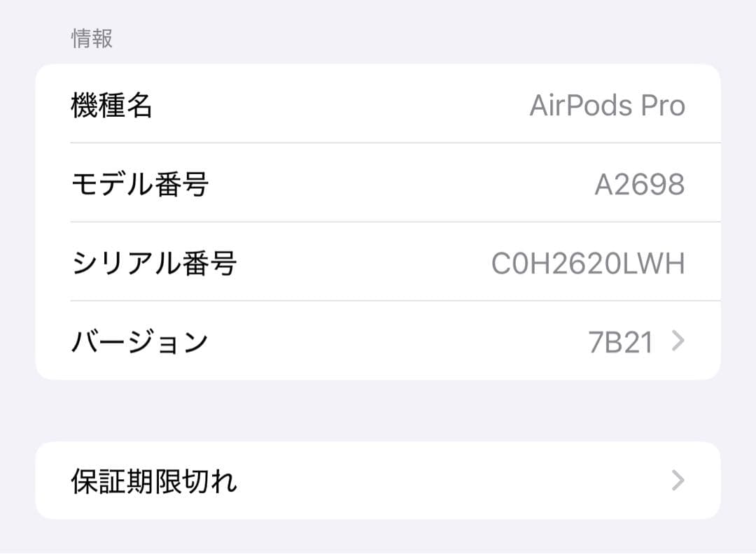This screenshot has height=554, width=756.
Task: Tap the シリアル番号 label
Action: (x=154, y=262)
